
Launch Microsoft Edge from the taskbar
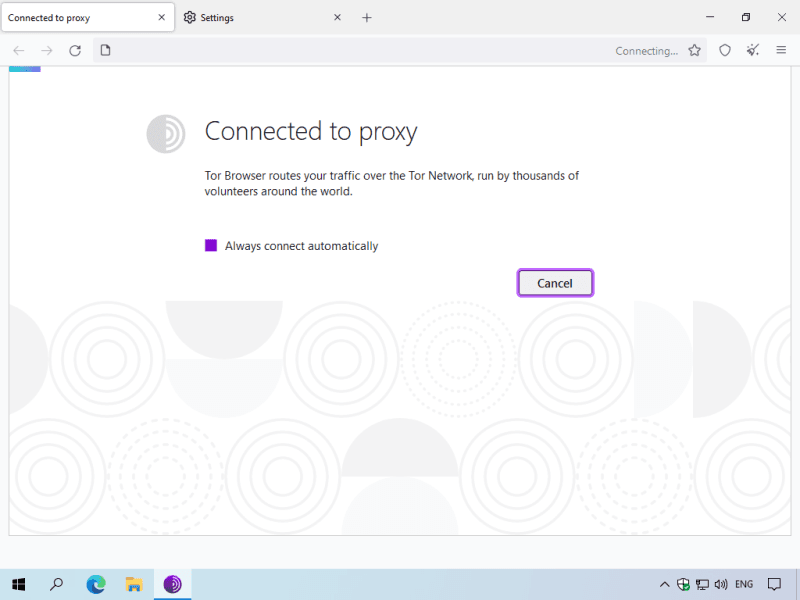tap(96, 584)
